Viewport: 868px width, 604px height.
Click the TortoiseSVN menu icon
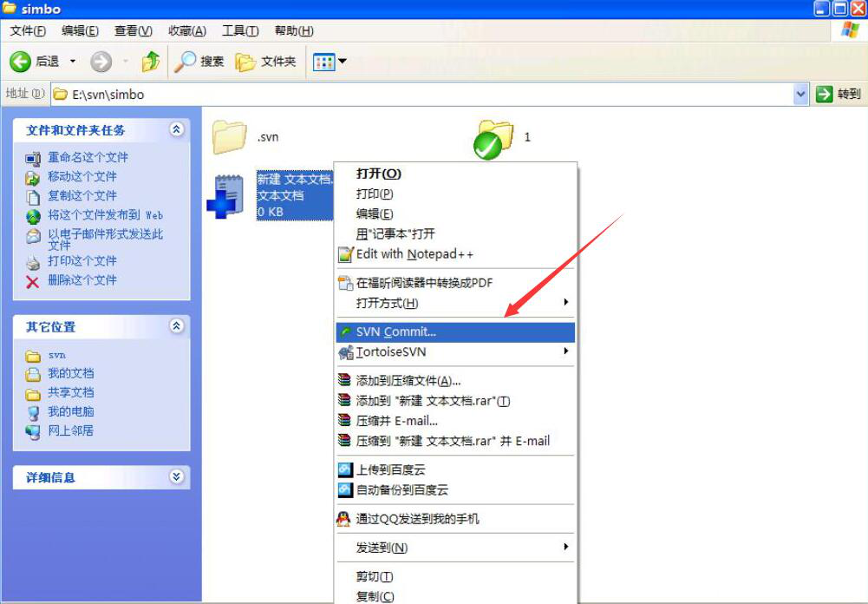coord(346,351)
